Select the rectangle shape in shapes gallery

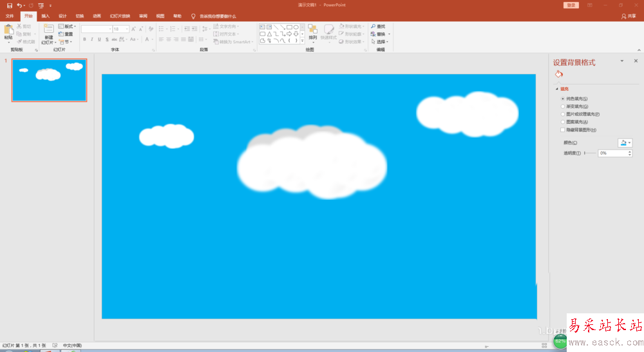tap(290, 27)
